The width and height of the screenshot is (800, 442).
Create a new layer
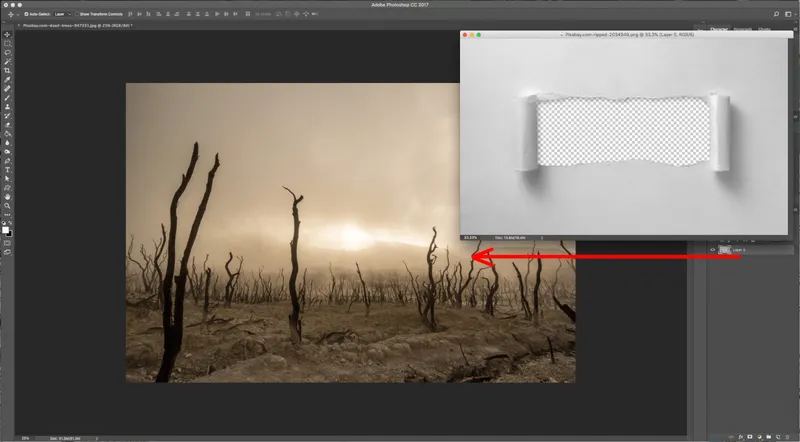tap(778, 437)
